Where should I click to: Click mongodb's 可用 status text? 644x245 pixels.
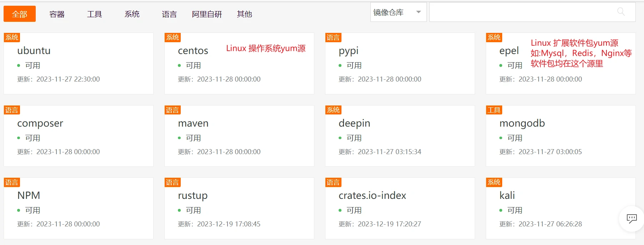pos(515,138)
